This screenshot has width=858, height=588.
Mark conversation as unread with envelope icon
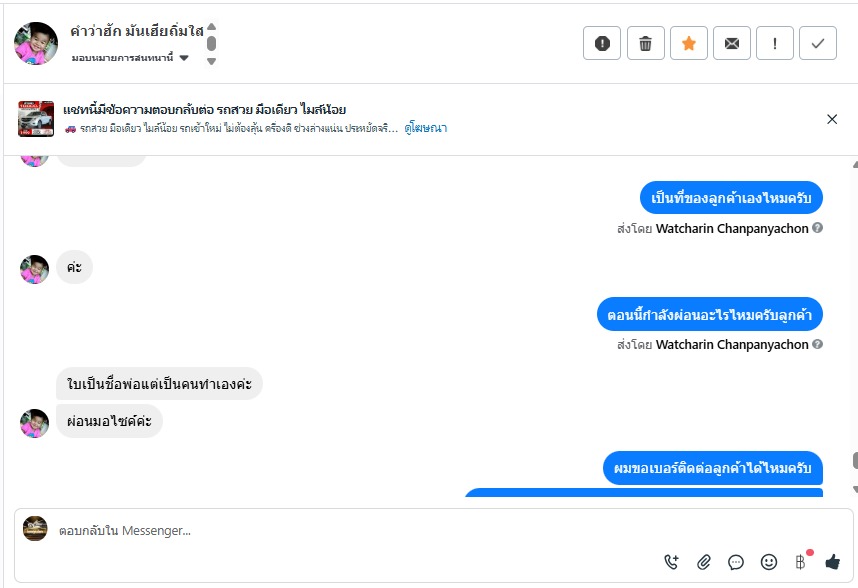click(x=732, y=43)
